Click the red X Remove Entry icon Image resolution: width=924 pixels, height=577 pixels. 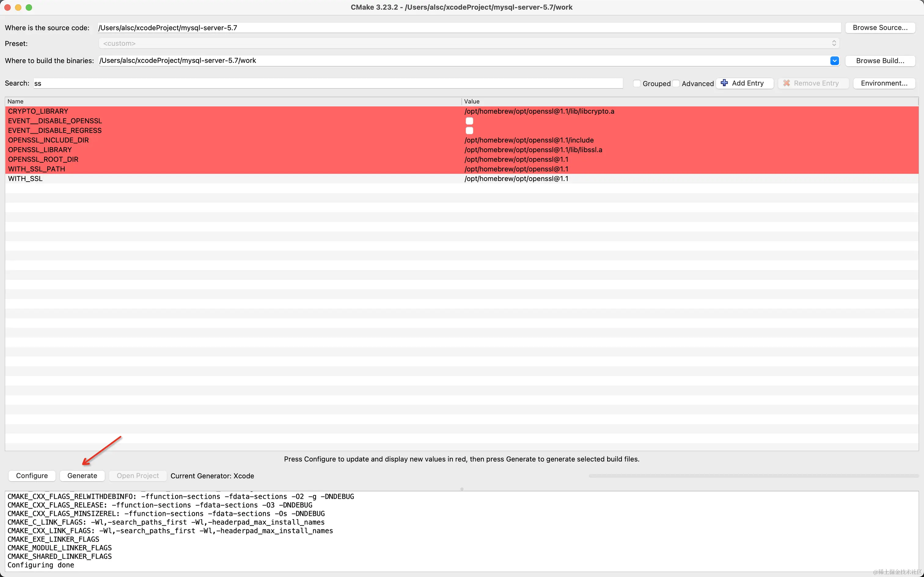coord(786,83)
